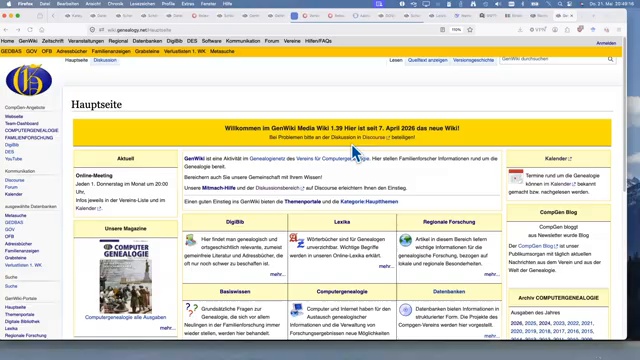Image resolution: width=640 pixels, height=360 pixels.
Task: Click mehr... under DigiBib section
Action: click(x=278, y=274)
